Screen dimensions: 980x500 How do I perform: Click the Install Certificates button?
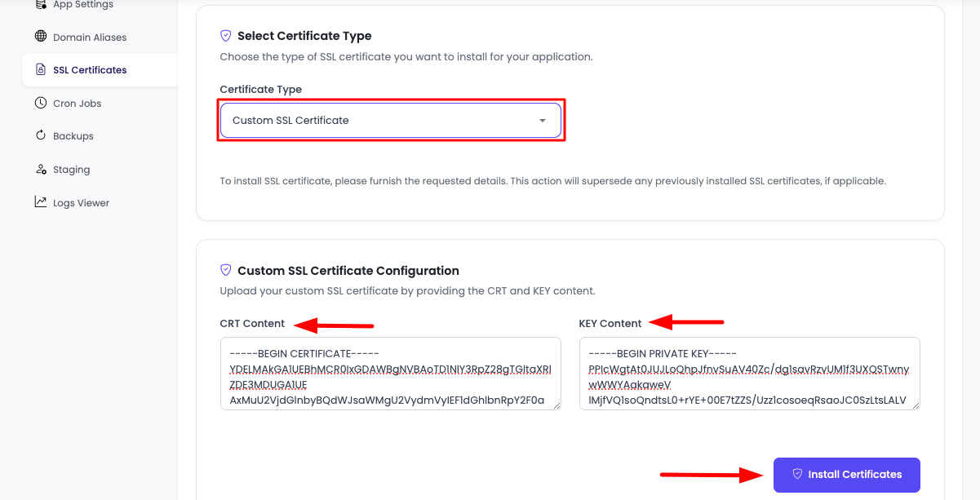(846, 475)
